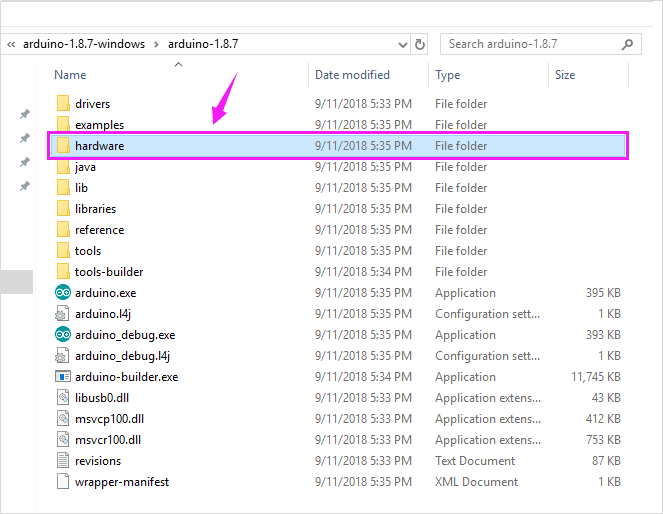Click the libusb0.dll file icon

(x=63, y=397)
